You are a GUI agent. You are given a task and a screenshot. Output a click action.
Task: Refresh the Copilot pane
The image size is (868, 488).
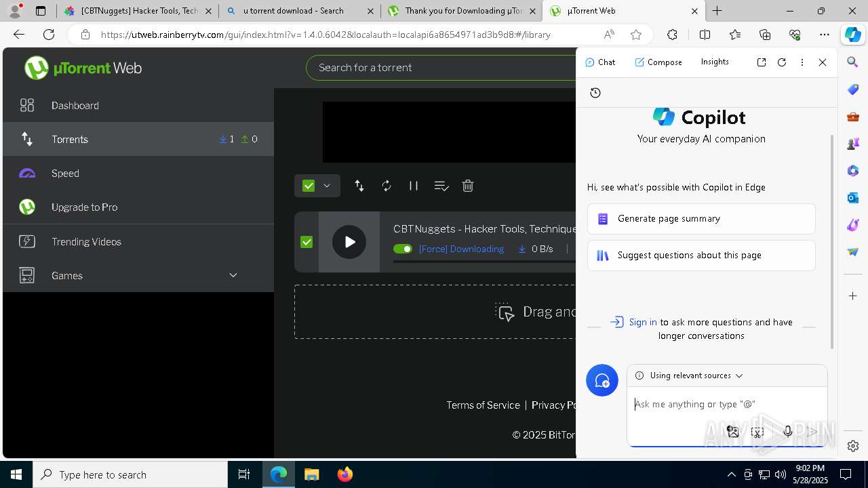[x=782, y=62]
